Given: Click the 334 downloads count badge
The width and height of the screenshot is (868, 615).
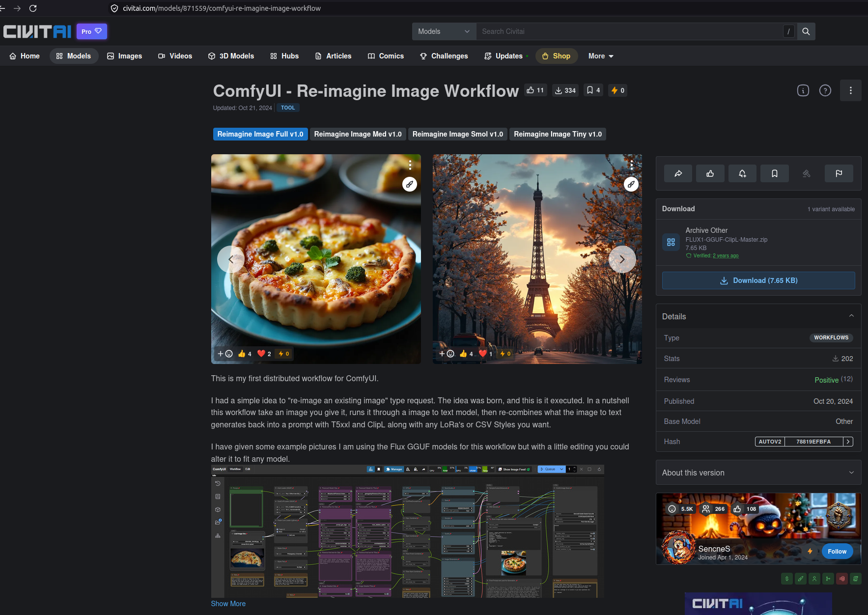Looking at the screenshot, I should (x=565, y=90).
